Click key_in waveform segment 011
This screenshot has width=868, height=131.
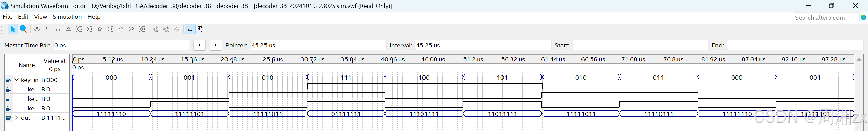658,78
